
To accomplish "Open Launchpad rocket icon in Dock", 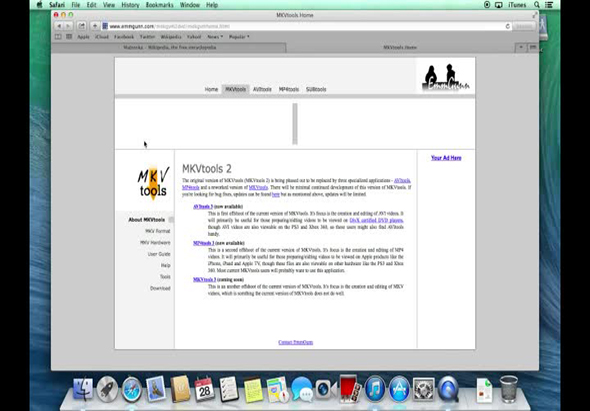I will 107,389.
